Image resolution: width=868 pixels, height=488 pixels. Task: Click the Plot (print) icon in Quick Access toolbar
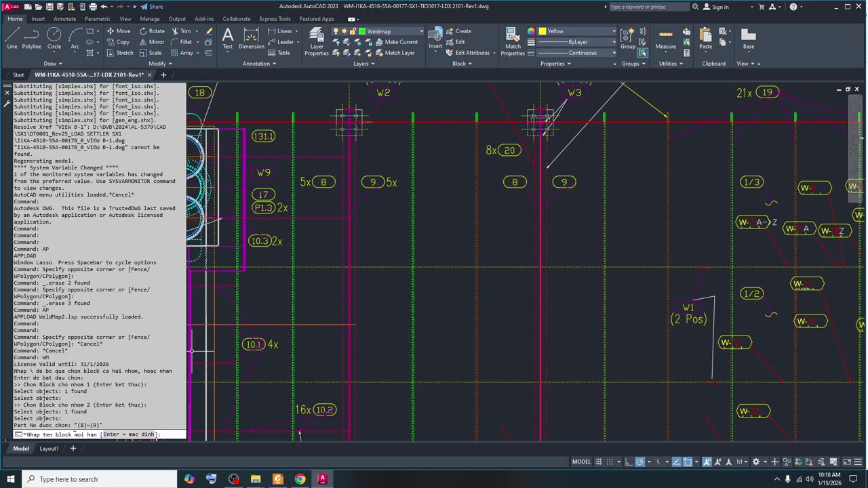pyautogui.click(x=92, y=7)
